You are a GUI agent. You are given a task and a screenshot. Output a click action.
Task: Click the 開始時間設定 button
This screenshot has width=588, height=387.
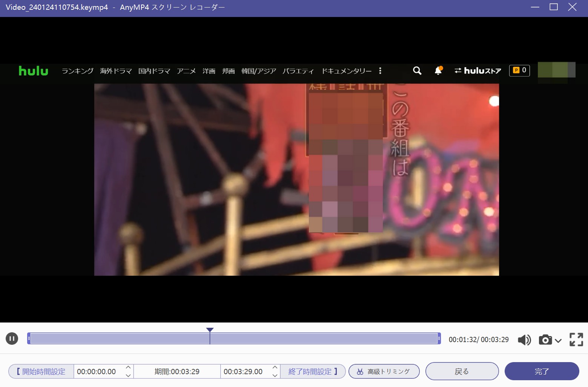pos(41,372)
